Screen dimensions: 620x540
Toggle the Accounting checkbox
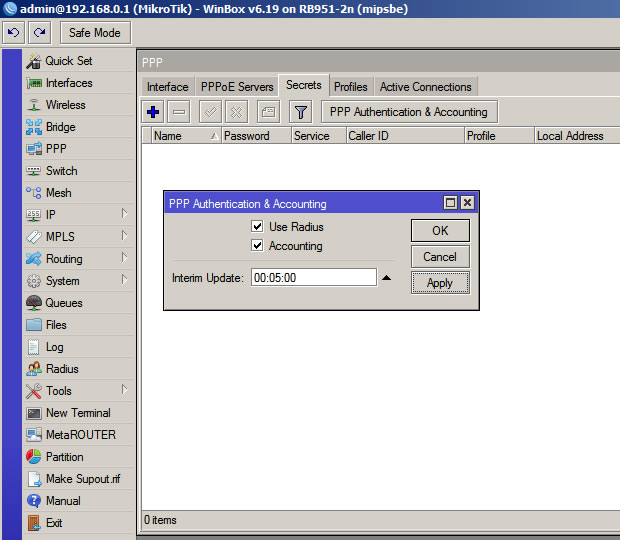point(258,246)
